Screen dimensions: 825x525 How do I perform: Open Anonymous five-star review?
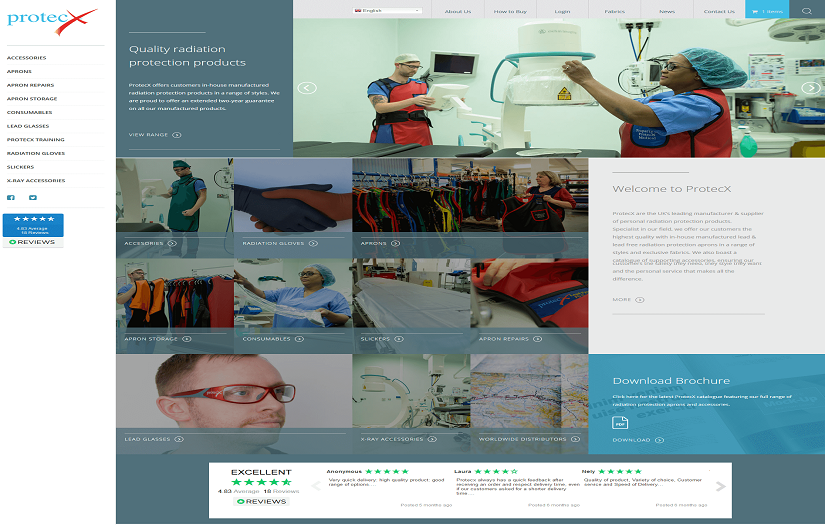(385, 482)
